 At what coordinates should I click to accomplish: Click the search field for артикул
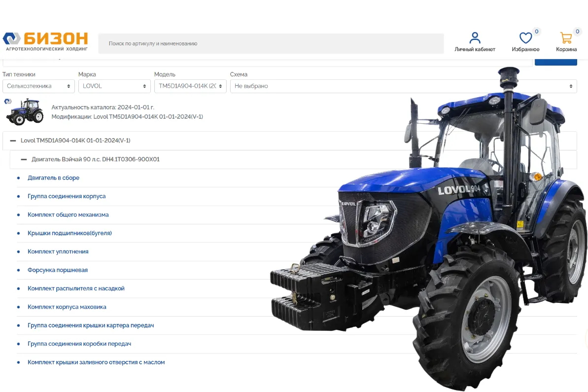(271, 43)
